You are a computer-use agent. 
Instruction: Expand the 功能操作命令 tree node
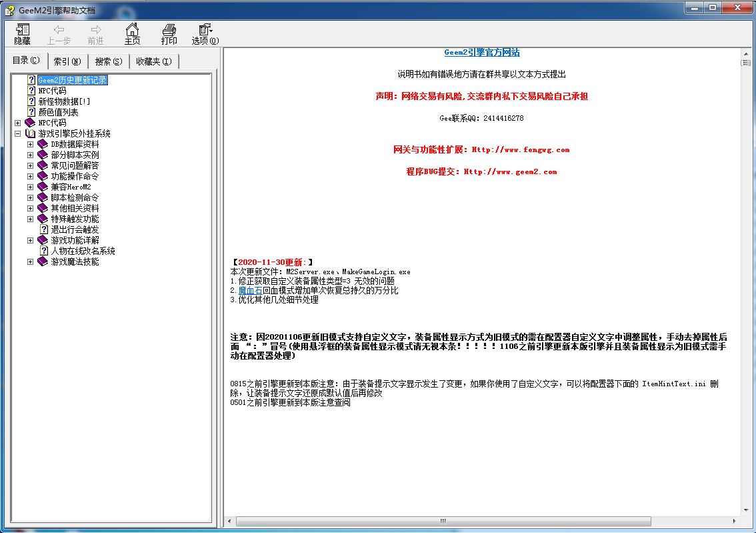[31, 176]
